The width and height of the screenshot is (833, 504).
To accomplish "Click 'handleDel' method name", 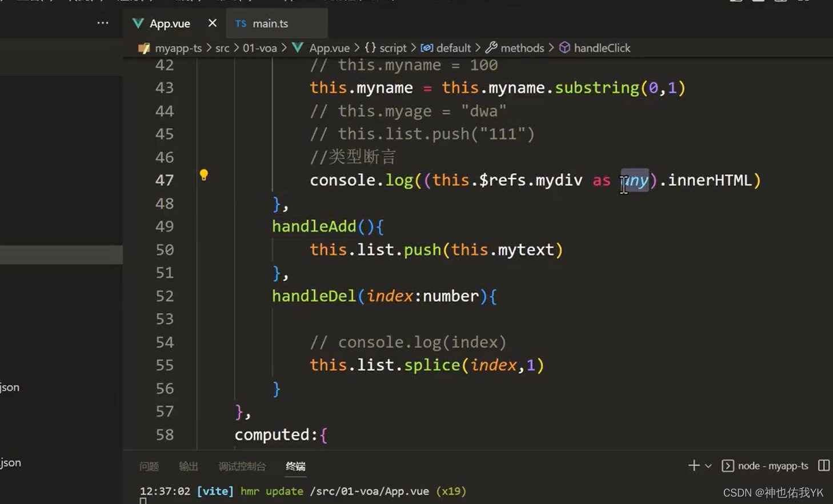I will 314,296.
